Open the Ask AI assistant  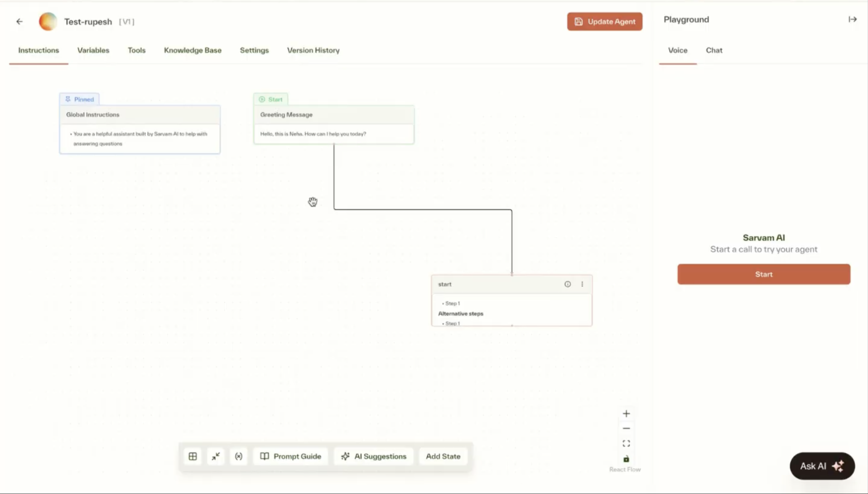822,466
